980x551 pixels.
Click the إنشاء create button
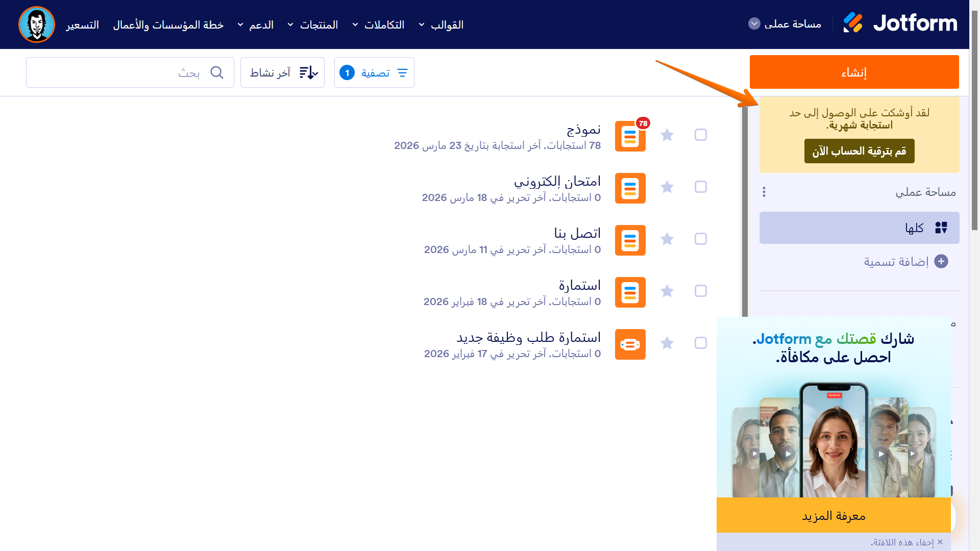(854, 71)
